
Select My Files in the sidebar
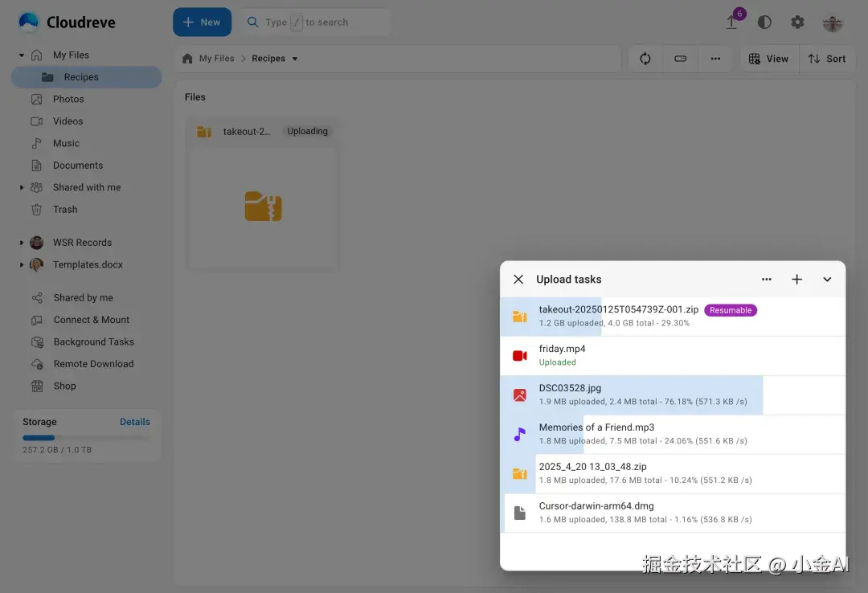point(71,55)
